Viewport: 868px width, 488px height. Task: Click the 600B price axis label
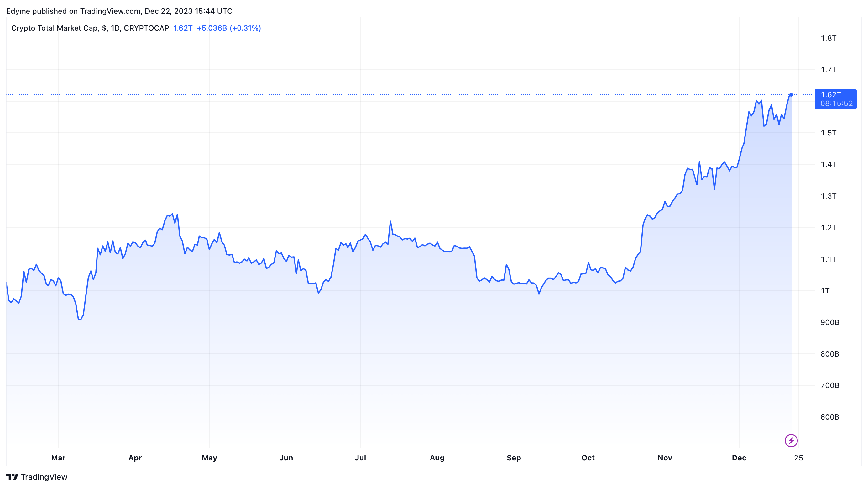[829, 417]
